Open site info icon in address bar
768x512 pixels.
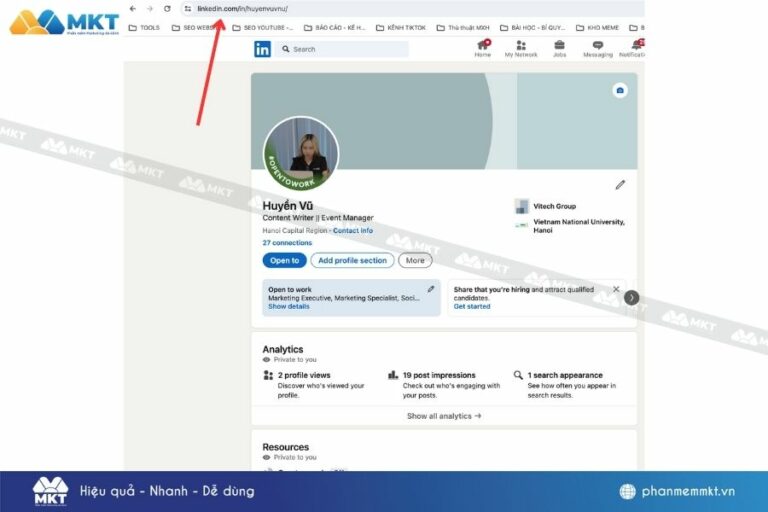coord(188,9)
